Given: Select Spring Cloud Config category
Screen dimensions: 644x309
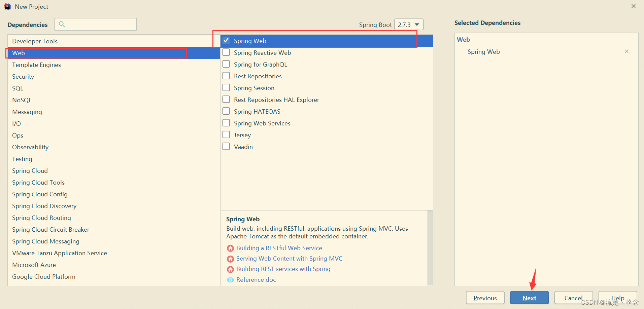Looking at the screenshot, I should pyautogui.click(x=114, y=194).
